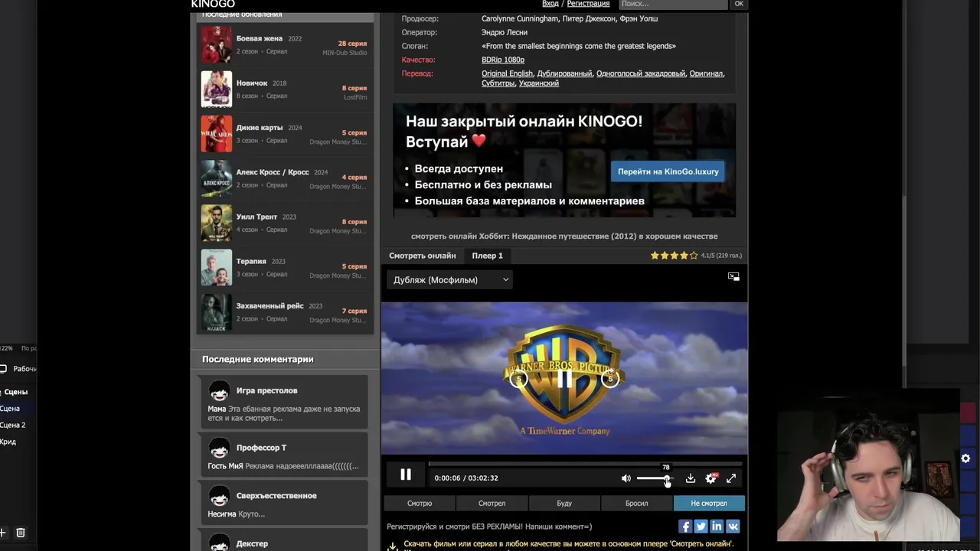Open Сверхъестественное comment title
980x551 pixels.
coord(276,496)
